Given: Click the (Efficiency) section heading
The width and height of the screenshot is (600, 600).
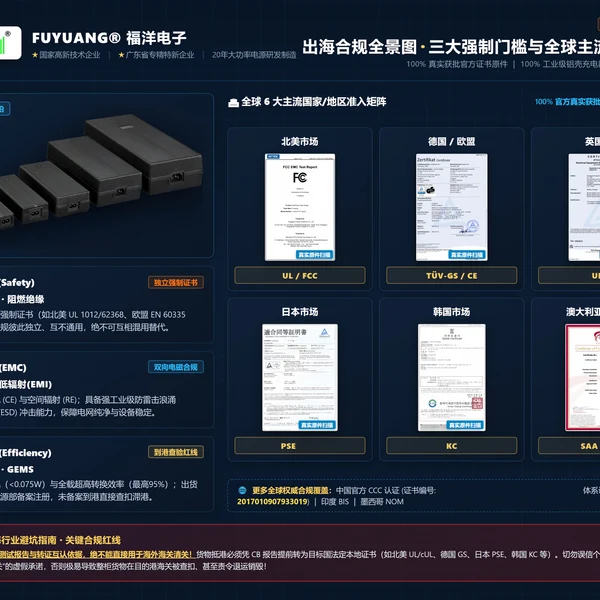Looking at the screenshot, I should [x=26, y=453].
